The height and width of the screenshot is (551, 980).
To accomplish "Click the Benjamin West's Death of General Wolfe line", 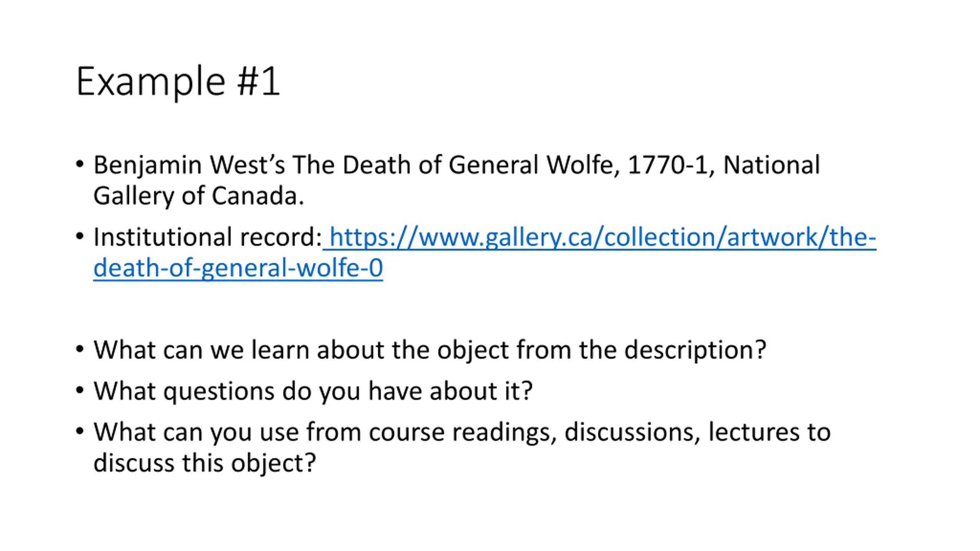I will tap(457, 165).
